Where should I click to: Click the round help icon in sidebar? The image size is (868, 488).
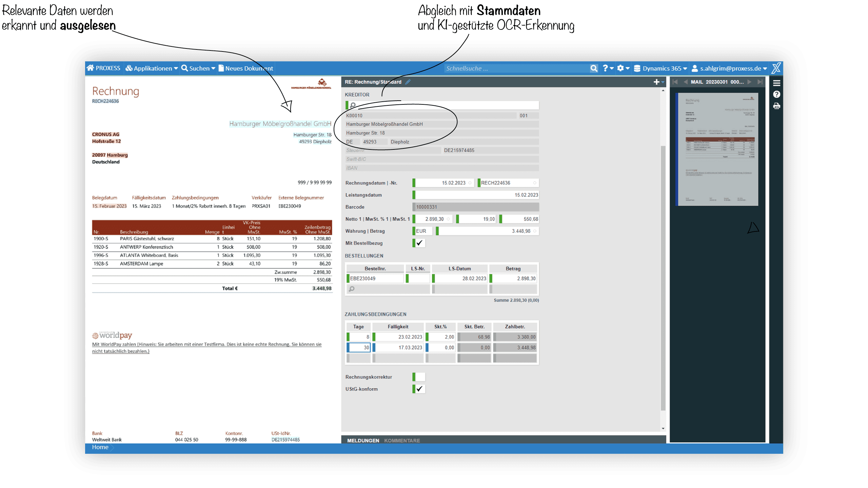click(x=776, y=95)
